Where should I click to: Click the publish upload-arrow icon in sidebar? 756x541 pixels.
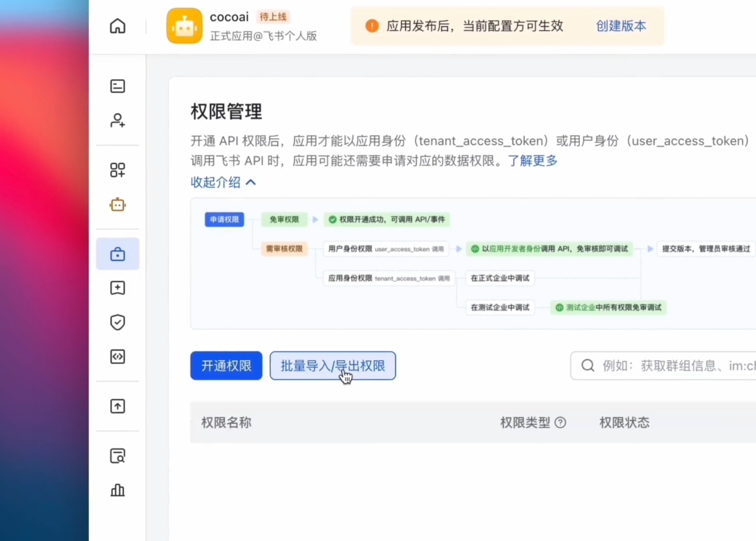click(117, 406)
